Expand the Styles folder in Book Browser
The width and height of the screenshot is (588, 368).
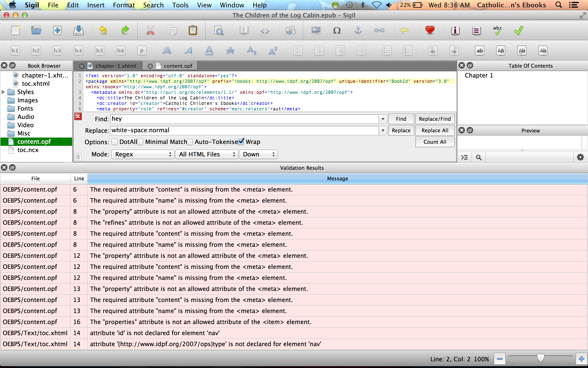tap(3, 92)
